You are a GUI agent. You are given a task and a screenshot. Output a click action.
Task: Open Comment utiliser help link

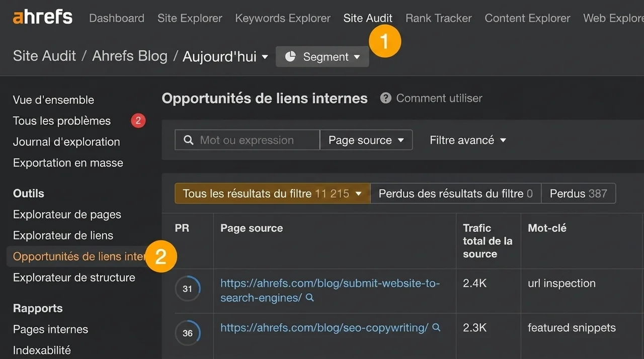[439, 98]
